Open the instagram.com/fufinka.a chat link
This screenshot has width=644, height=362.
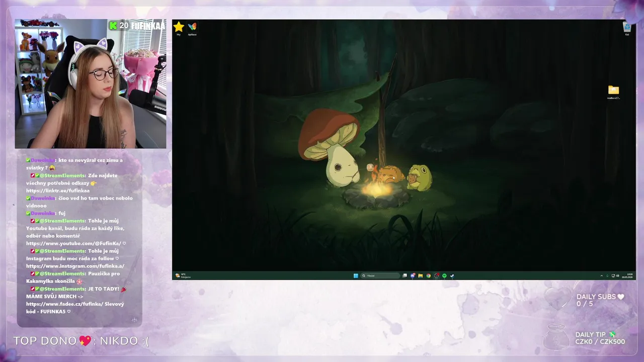75,266
